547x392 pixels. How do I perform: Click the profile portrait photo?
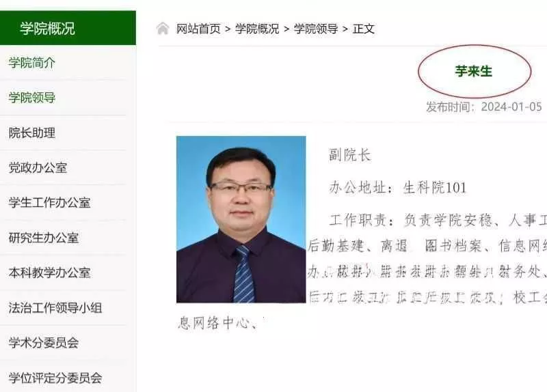(x=241, y=219)
